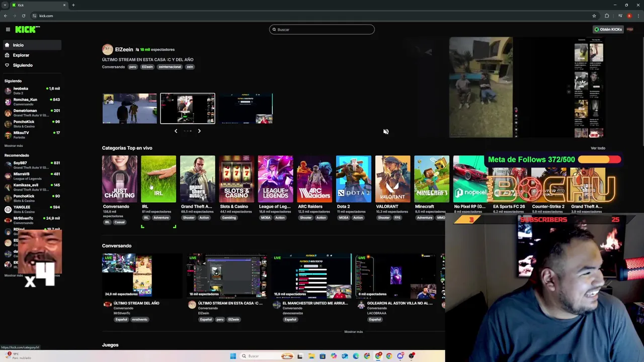Expand Mostrar más under Siguiendo list

(x=14, y=146)
